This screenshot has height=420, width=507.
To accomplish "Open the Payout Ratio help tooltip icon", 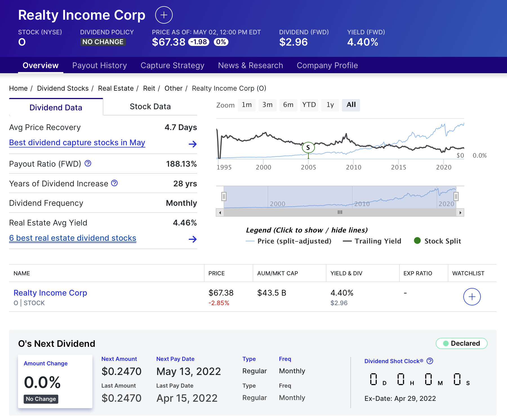I will pyautogui.click(x=88, y=164).
